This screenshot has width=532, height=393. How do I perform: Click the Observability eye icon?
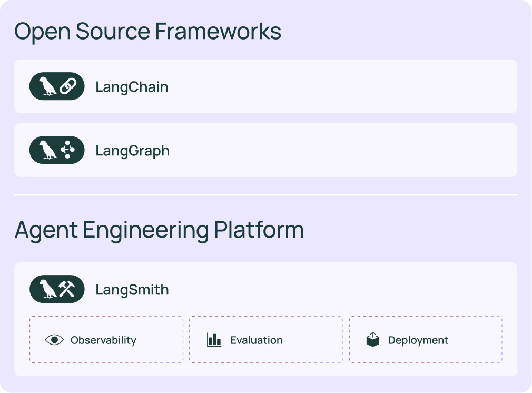tap(54, 340)
